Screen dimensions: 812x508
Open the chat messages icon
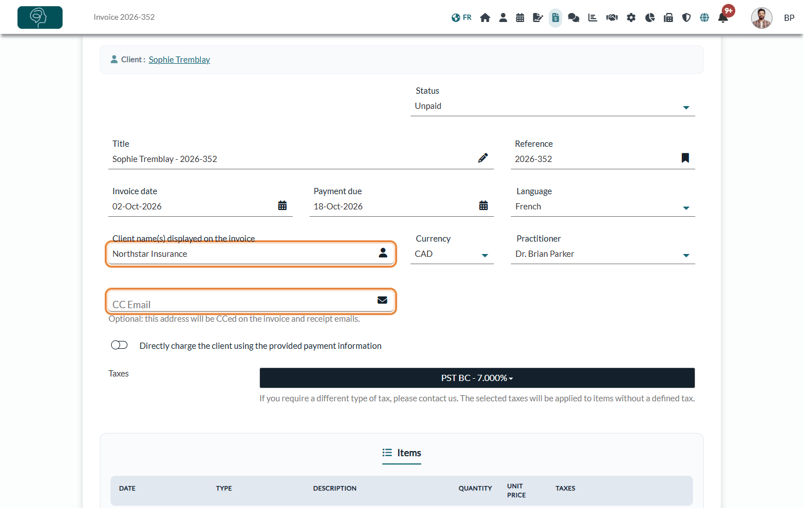coord(573,17)
